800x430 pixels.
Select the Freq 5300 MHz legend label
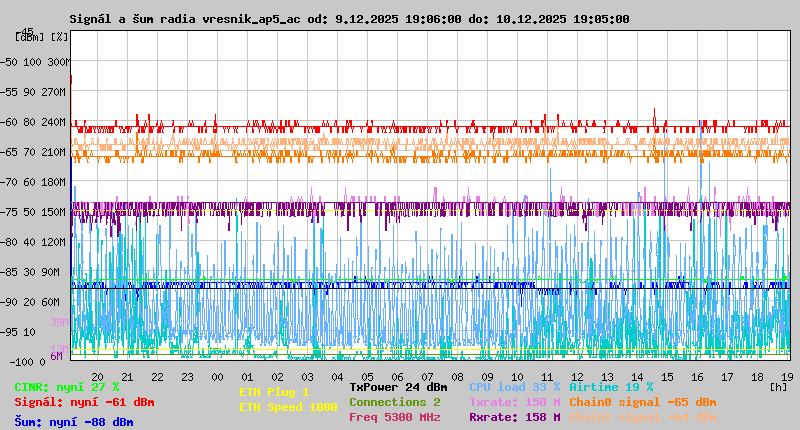pos(394,417)
